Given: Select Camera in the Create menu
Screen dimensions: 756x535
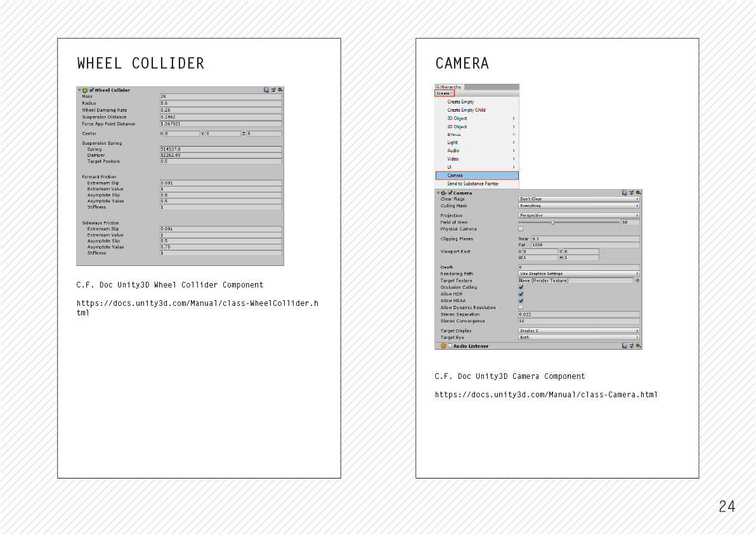Looking at the screenshot, I should [x=477, y=176].
